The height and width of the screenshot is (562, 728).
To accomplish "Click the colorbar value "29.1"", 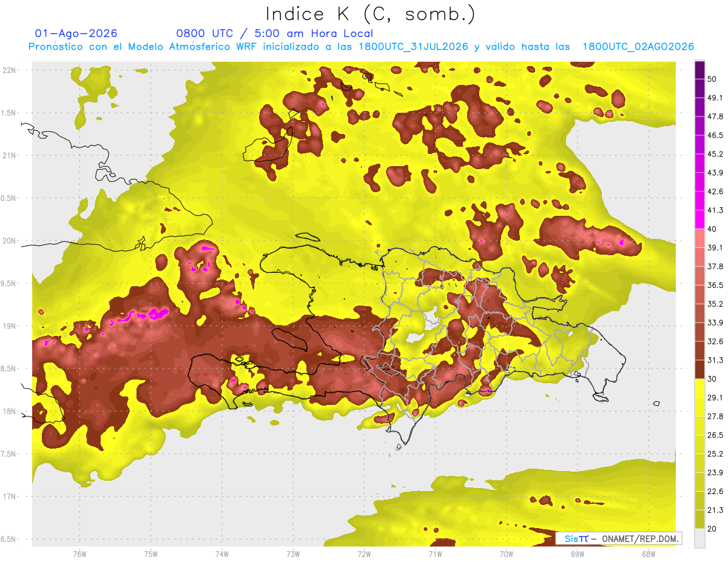I will [x=715, y=397].
